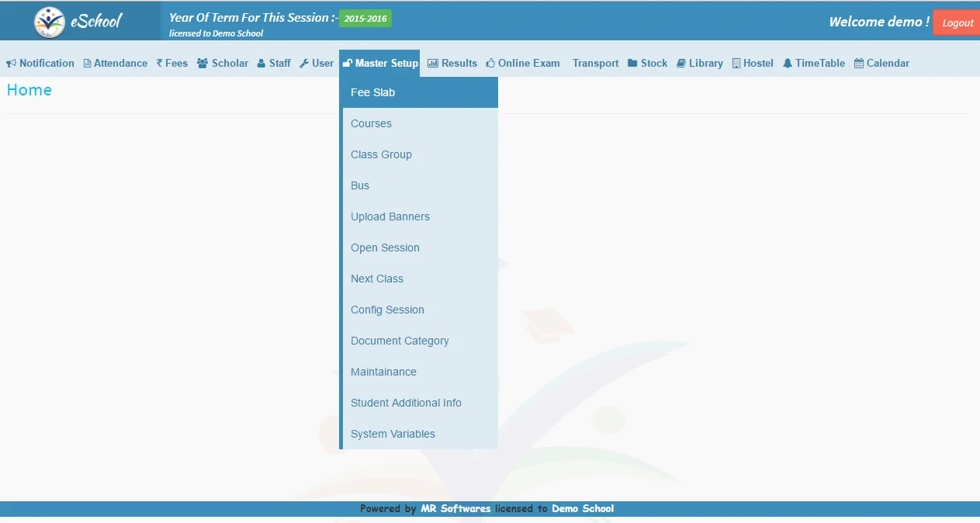Choose Document Category in Master Setup menu
This screenshot has width=980, height=523.
(x=400, y=341)
